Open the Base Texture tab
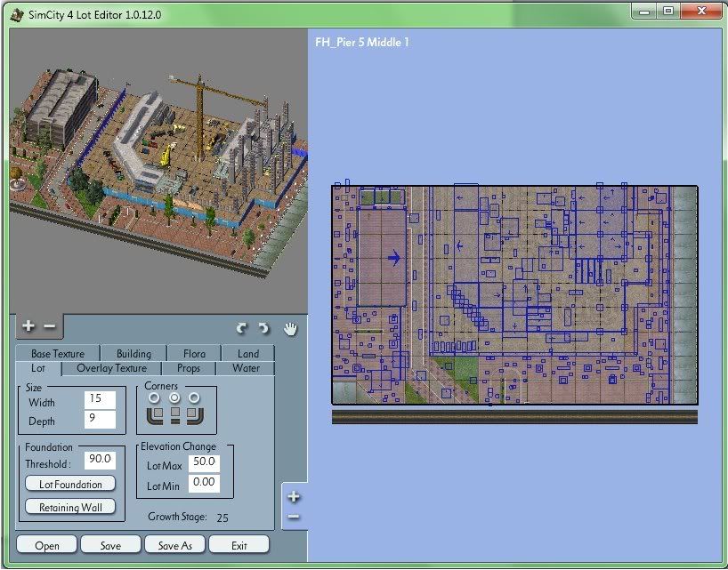Screen dimensions: 728x570 click(58, 353)
